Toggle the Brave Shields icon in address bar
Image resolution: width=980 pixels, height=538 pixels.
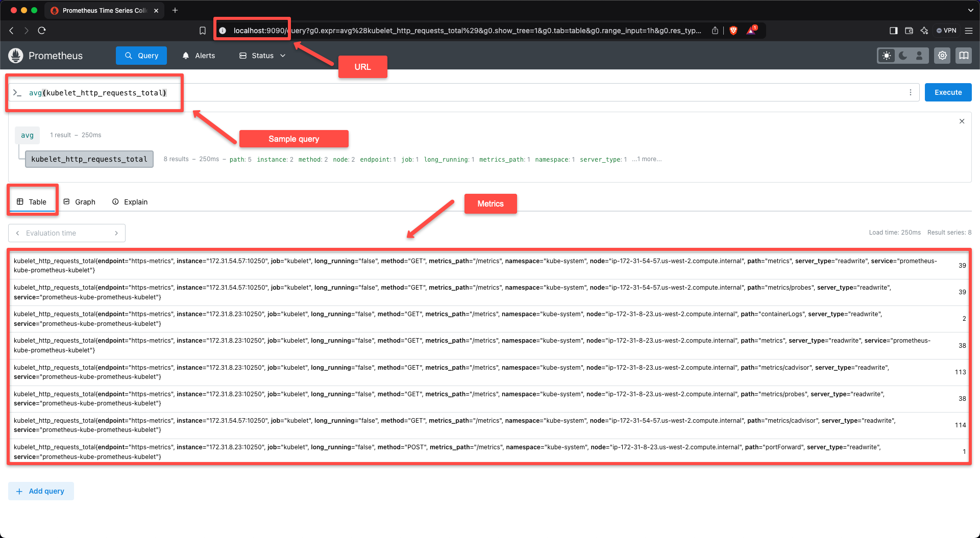tap(733, 31)
